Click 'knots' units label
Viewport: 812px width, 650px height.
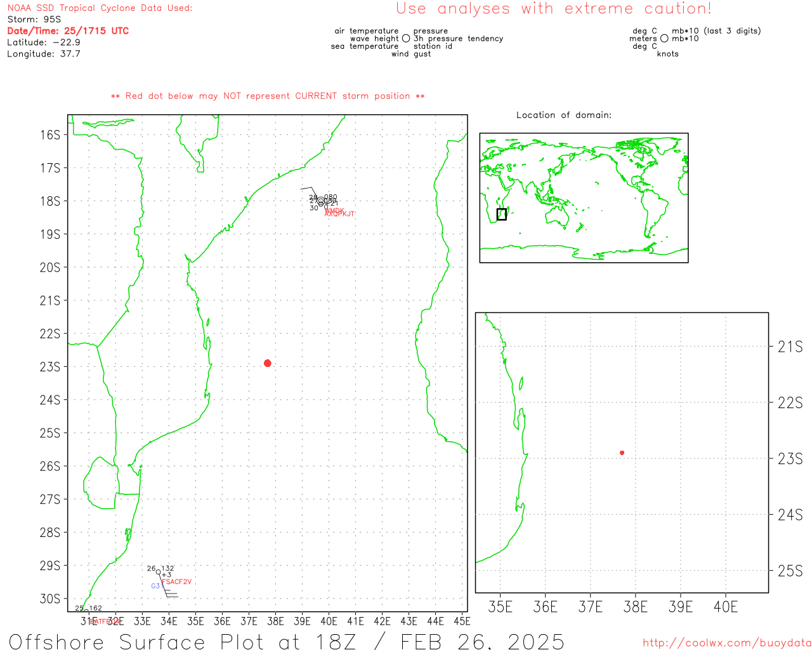point(668,54)
